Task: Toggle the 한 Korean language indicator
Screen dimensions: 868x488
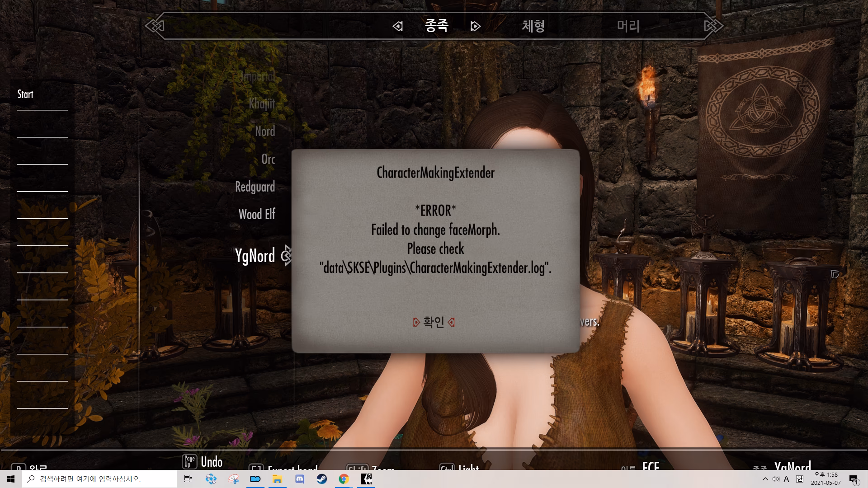Action: (799, 479)
